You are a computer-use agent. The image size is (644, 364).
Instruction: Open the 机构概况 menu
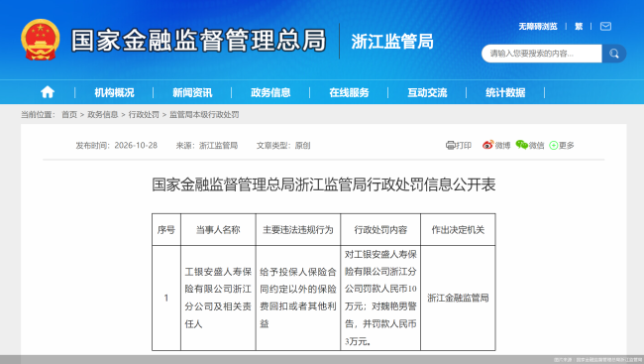click(x=114, y=92)
